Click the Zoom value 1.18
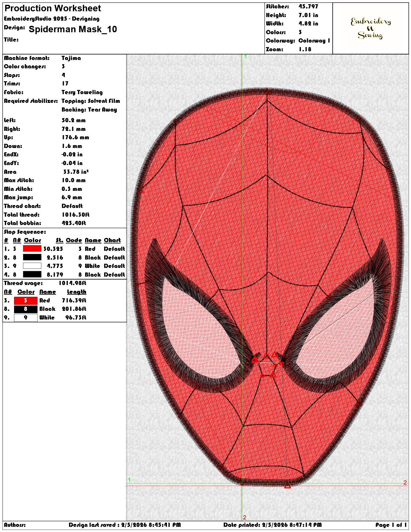This screenshot has height=532, width=411. point(305,49)
